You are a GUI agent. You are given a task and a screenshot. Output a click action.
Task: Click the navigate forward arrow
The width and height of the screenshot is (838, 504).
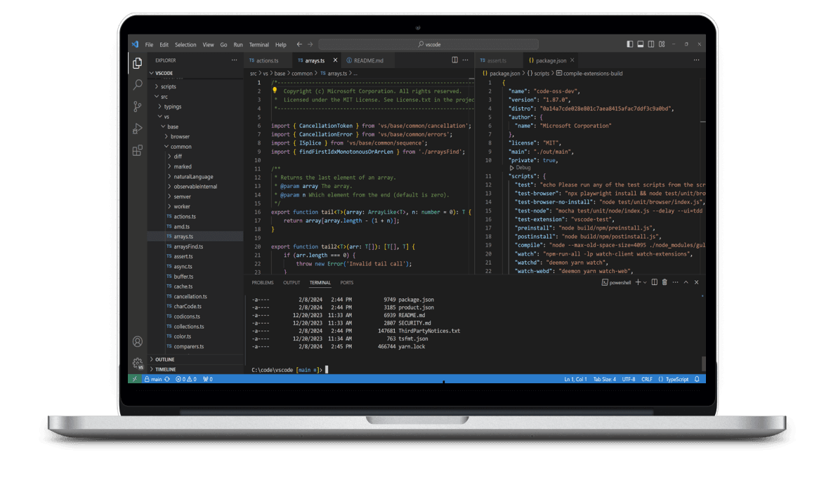(x=310, y=44)
